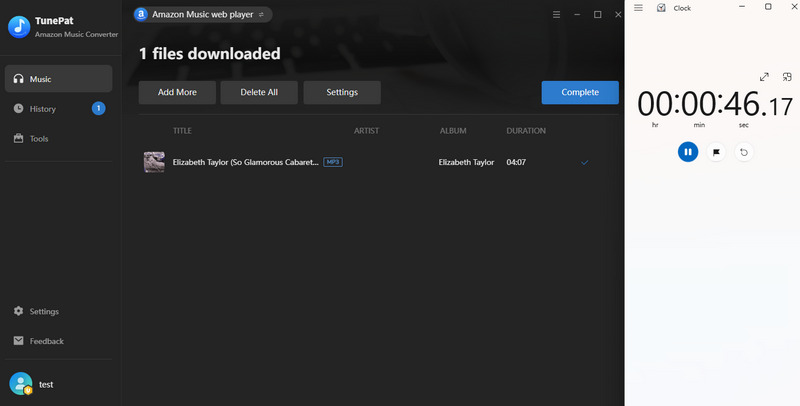
Task: Record a lap with the flag button
Action: pos(716,152)
